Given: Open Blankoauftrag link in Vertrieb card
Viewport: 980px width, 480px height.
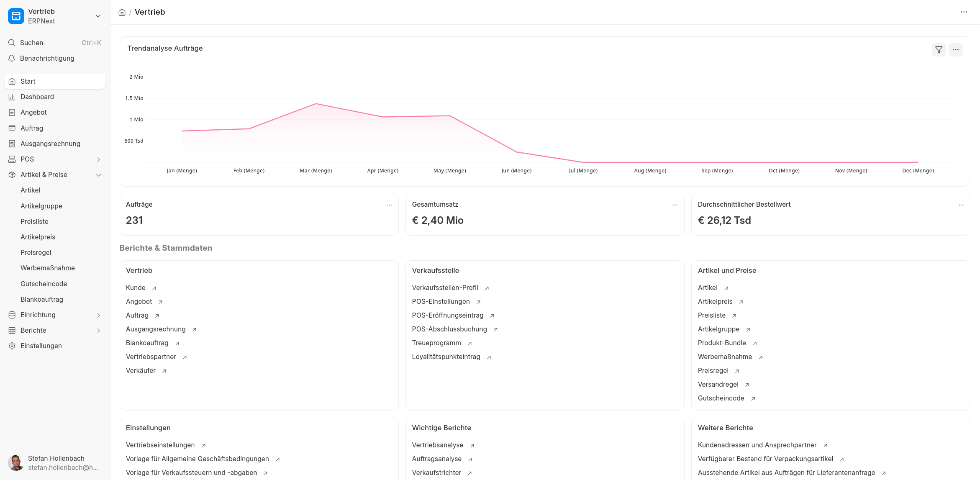Looking at the screenshot, I should click(x=147, y=343).
